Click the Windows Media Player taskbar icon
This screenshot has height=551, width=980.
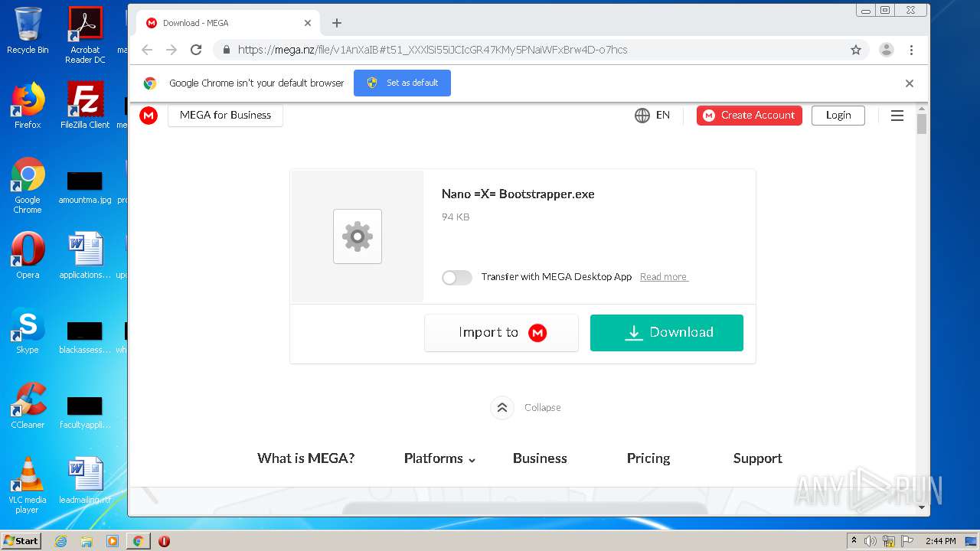point(113,541)
